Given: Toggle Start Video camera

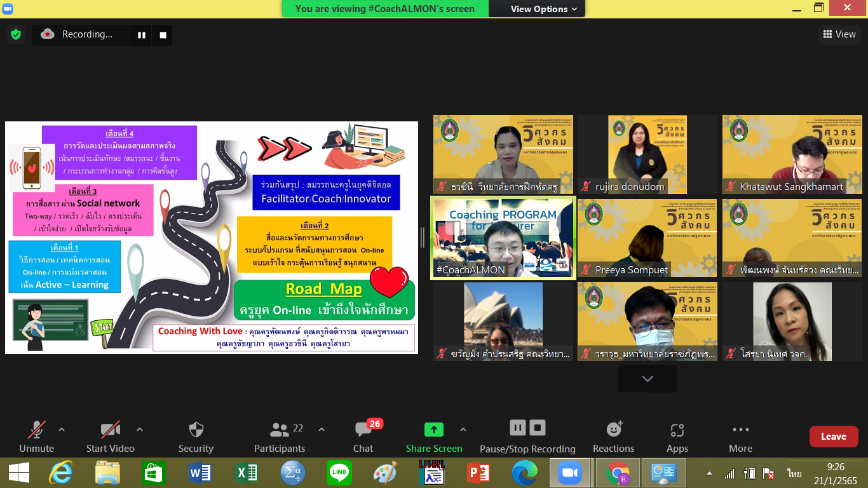Looking at the screenshot, I should [x=110, y=436].
